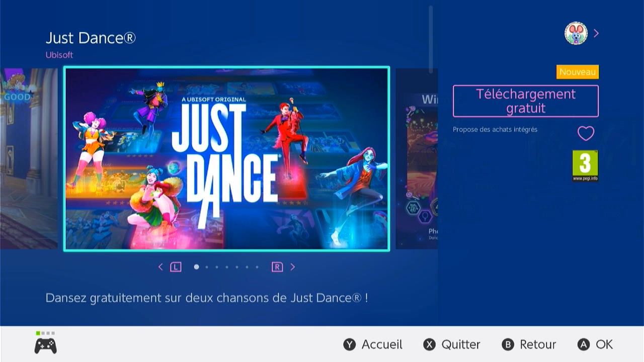Click the left arrow of the carousel
This screenshot has height=362, width=644.
[x=160, y=267]
